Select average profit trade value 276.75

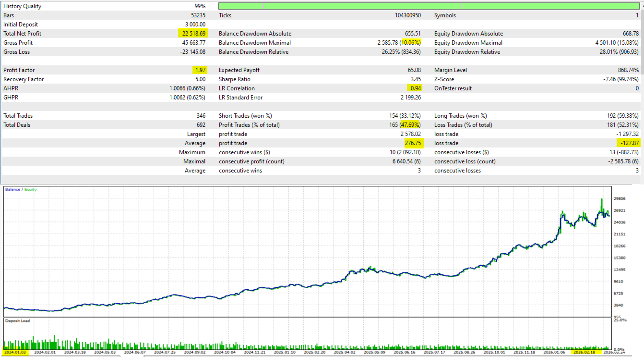pos(413,143)
